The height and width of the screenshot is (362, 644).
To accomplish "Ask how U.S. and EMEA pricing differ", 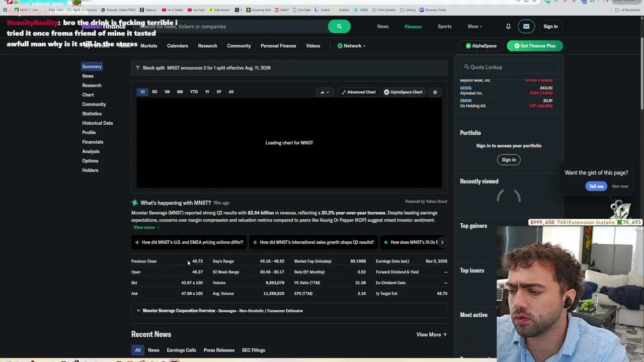I will point(189,242).
